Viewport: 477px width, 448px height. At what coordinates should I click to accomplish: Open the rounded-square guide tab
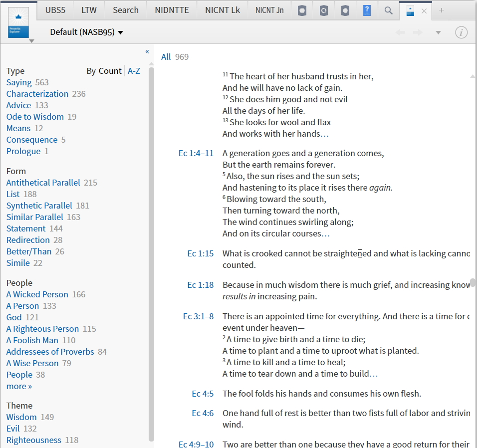[324, 11]
